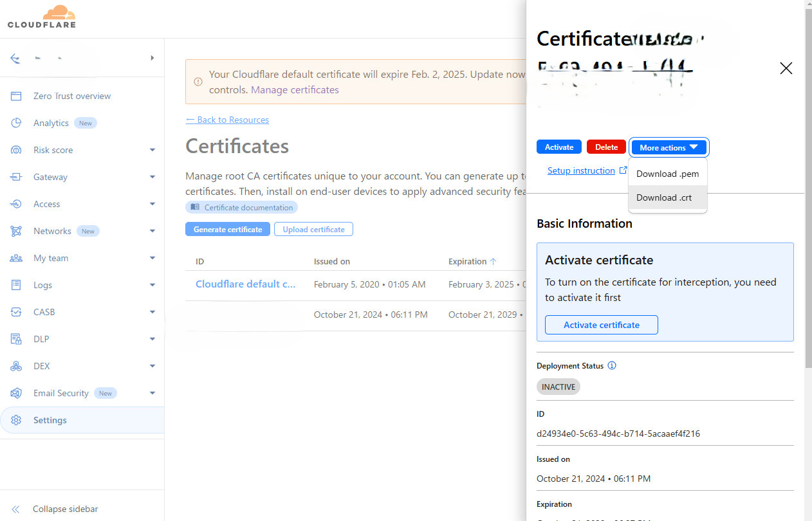Open the Setup instruction link
The height and width of the screenshot is (521, 812).
point(581,170)
